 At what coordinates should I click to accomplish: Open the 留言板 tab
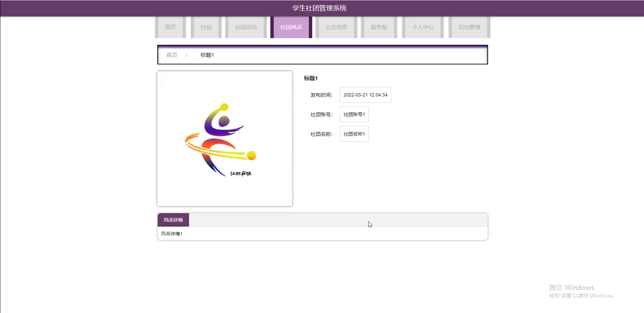379,27
